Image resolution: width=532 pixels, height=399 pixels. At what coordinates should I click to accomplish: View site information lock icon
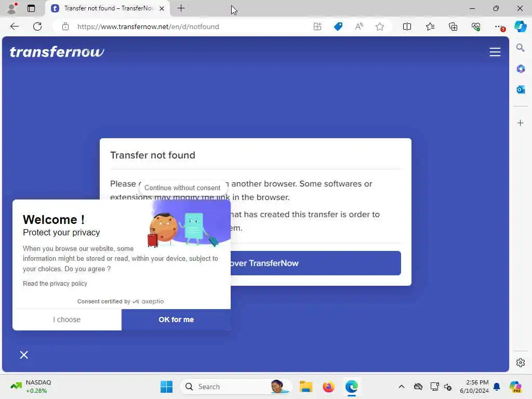point(65,26)
